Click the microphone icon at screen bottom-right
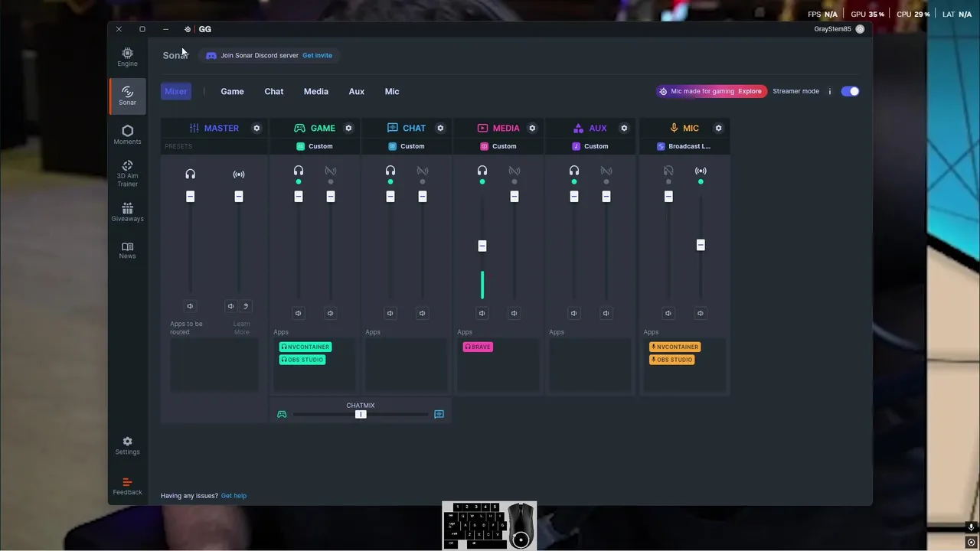 [971, 527]
